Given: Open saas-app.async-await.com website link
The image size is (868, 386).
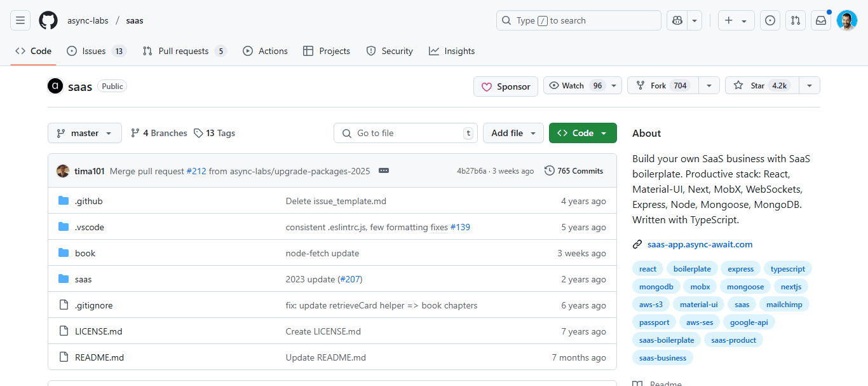Looking at the screenshot, I should point(700,244).
